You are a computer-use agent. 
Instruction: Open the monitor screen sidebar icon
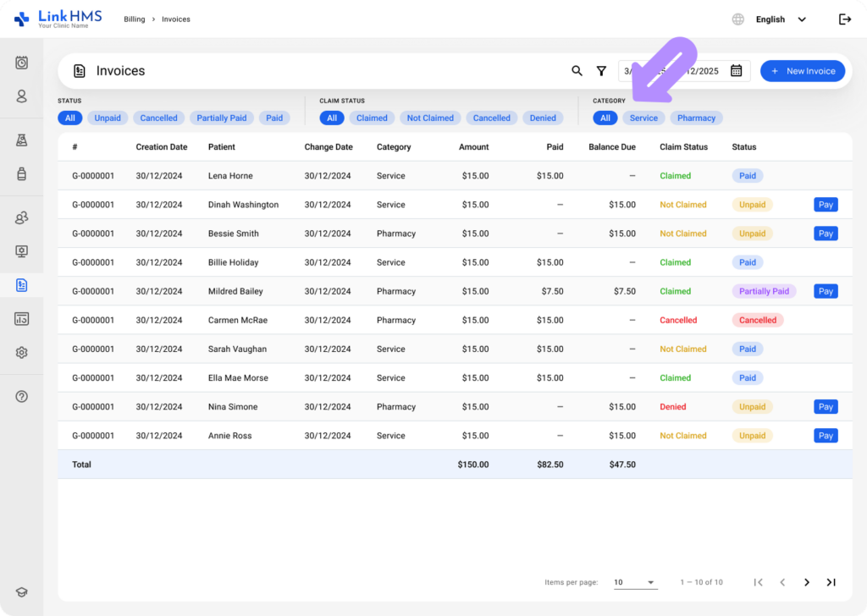tap(21, 251)
